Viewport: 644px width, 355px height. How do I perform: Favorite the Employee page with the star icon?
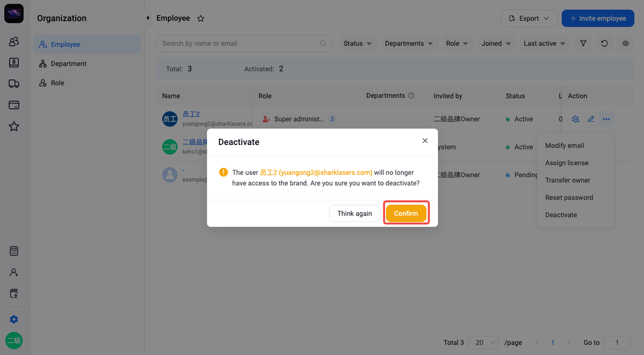point(201,19)
